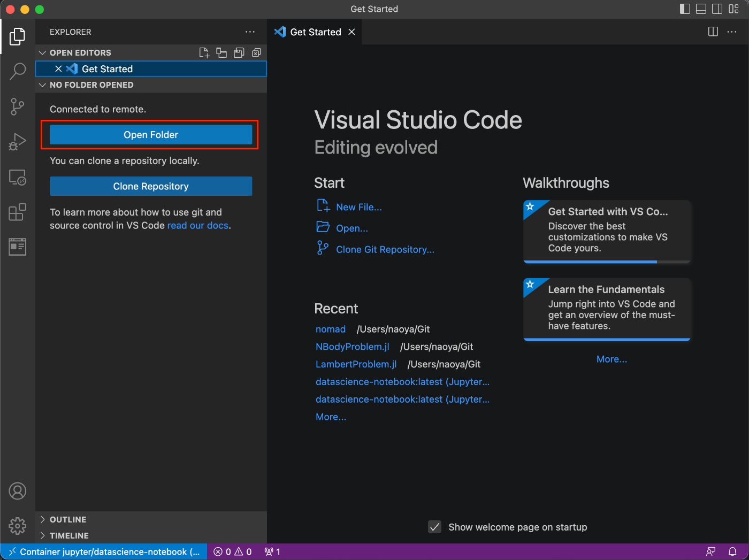The image size is (749, 560).
Task: Select the Get Started editor tab
Action: (315, 32)
